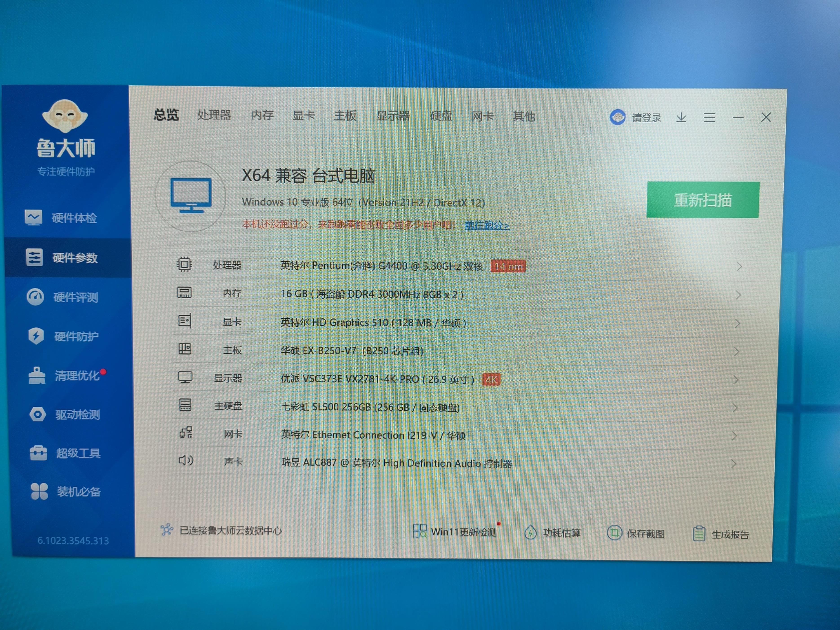This screenshot has width=840, height=630.
Task: Click the Win11更新检测 icon
Action: (420, 531)
